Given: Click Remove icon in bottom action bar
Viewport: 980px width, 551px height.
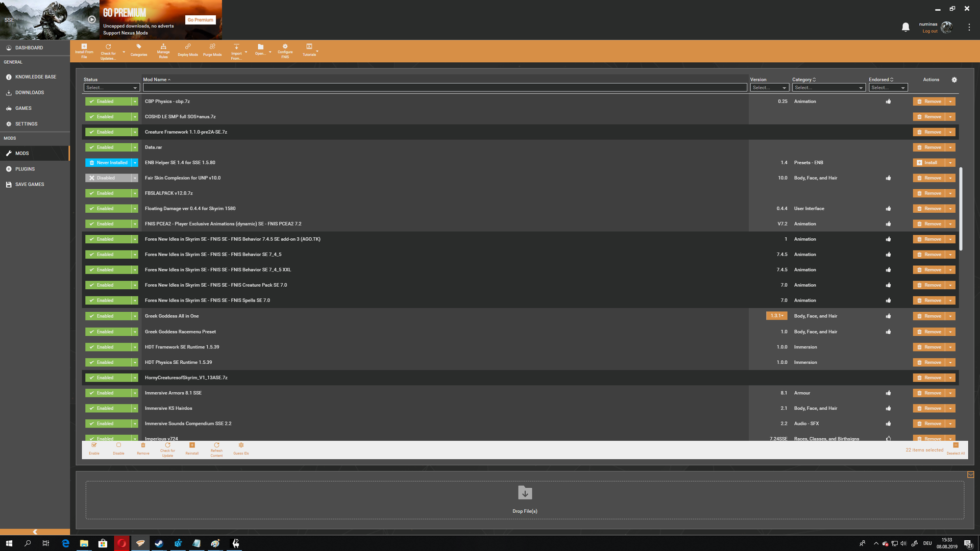Looking at the screenshot, I should pos(143,448).
